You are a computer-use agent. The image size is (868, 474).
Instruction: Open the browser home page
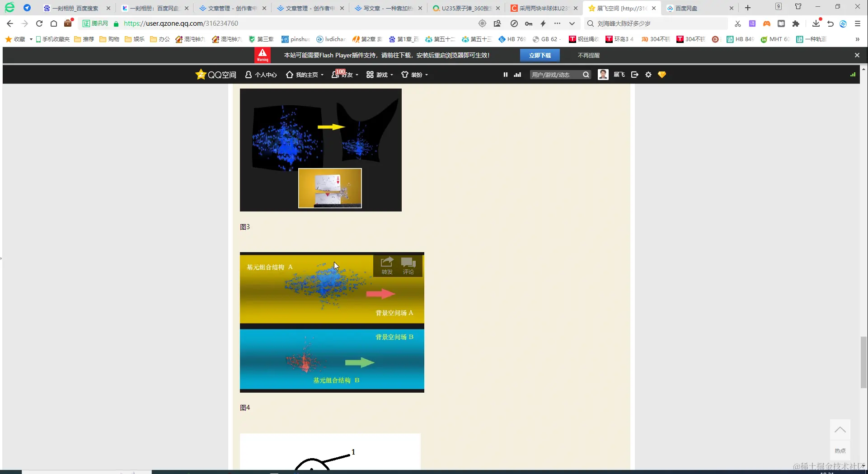(x=54, y=23)
